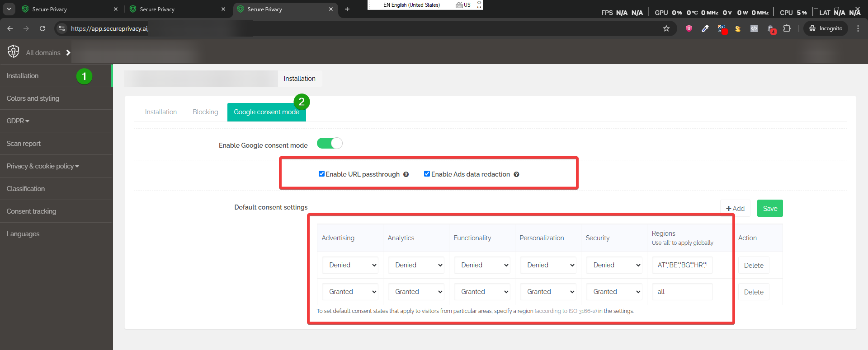Open Advertising dropdown in the Denied row
Viewport: 868px width, 350px height.
tap(350, 265)
